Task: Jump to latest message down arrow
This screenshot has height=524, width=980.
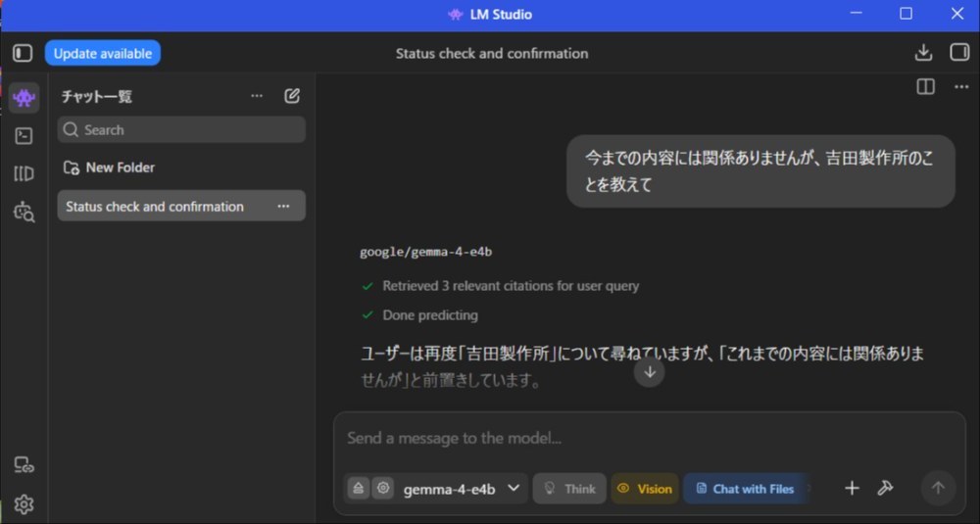Action: point(650,372)
